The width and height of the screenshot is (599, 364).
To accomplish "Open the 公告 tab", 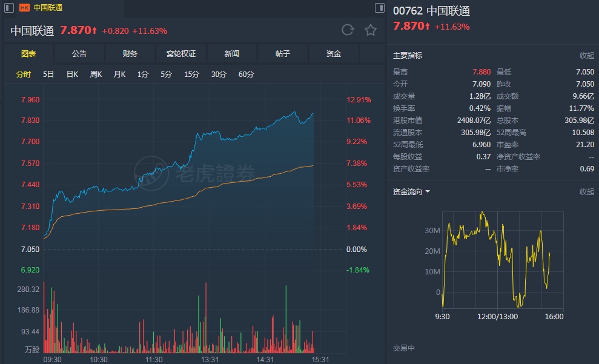I will [x=79, y=54].
